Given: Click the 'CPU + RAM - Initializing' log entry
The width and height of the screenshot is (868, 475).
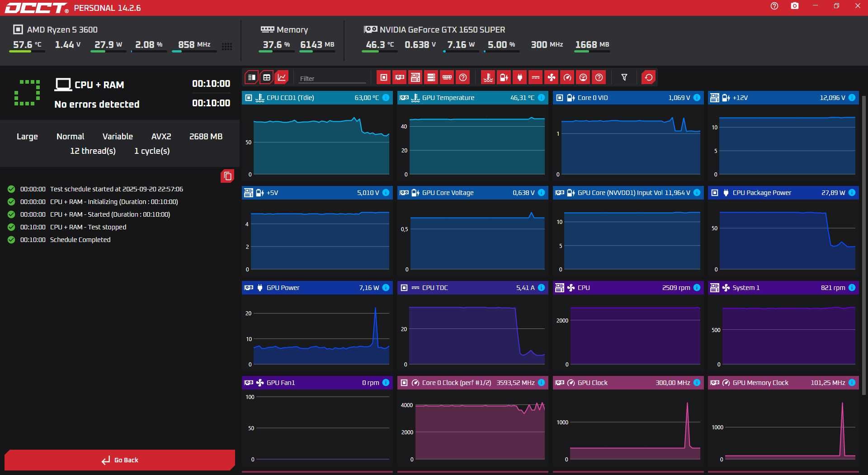Looking at the screenshot, I should tap(114, 202).
